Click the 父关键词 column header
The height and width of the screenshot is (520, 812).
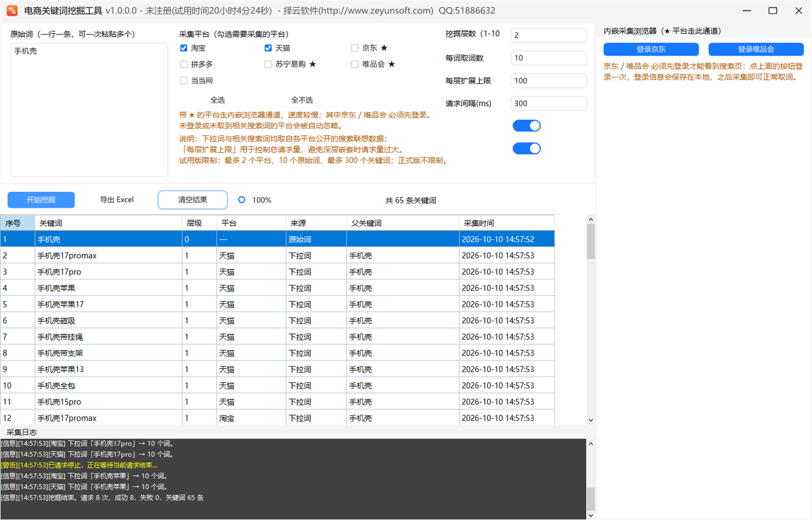pos(403,223)
